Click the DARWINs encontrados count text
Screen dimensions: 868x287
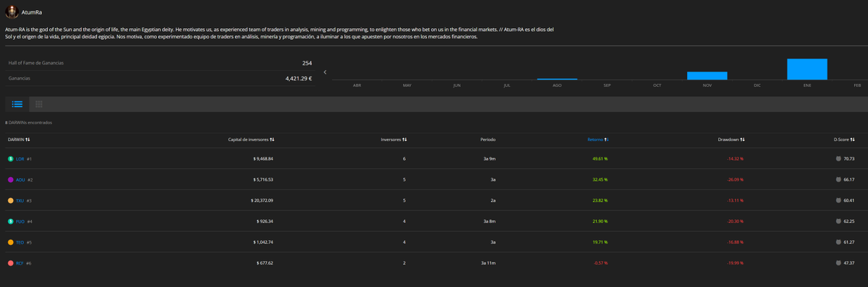(28, 122)
